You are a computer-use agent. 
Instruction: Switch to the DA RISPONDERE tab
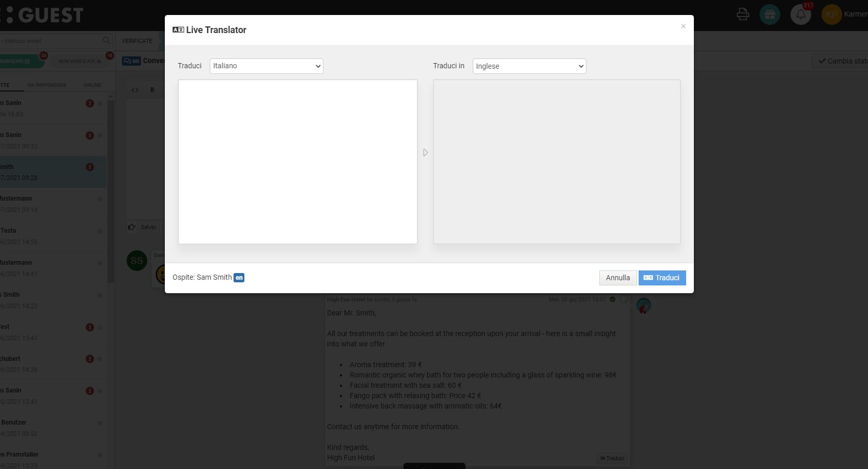[x=47, y=85]
